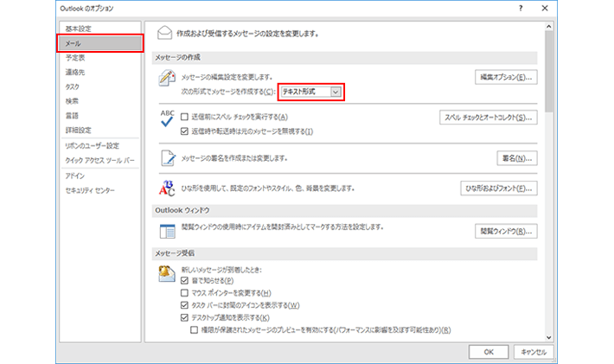Click the stationery and fonts ABC icon
The image size is (614, 364).
click(167, 188)
